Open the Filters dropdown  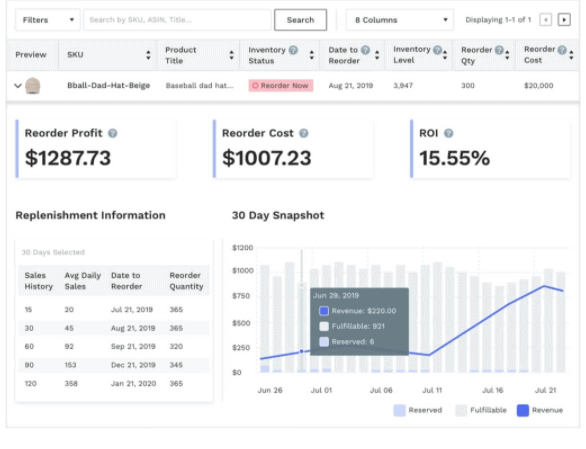coord(47,20)
